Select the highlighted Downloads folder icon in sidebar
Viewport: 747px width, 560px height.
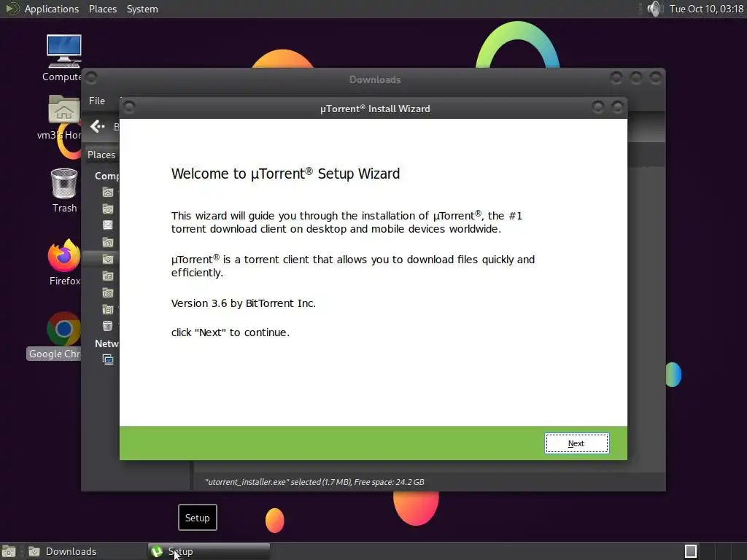(x=108, y=259)
